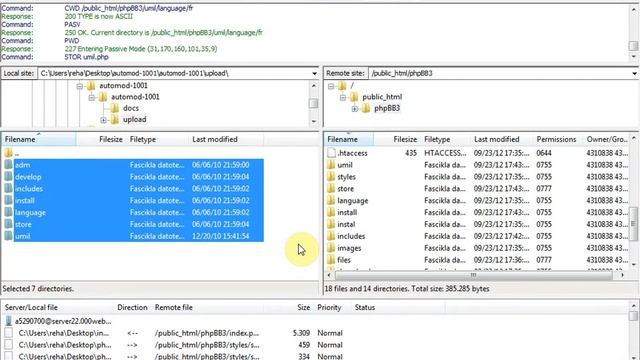Click '18 files and 14 directories' status text

(407, 289)
